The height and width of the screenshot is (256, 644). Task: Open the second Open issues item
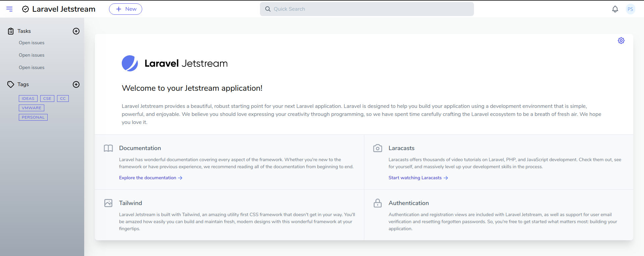point(32,55)
